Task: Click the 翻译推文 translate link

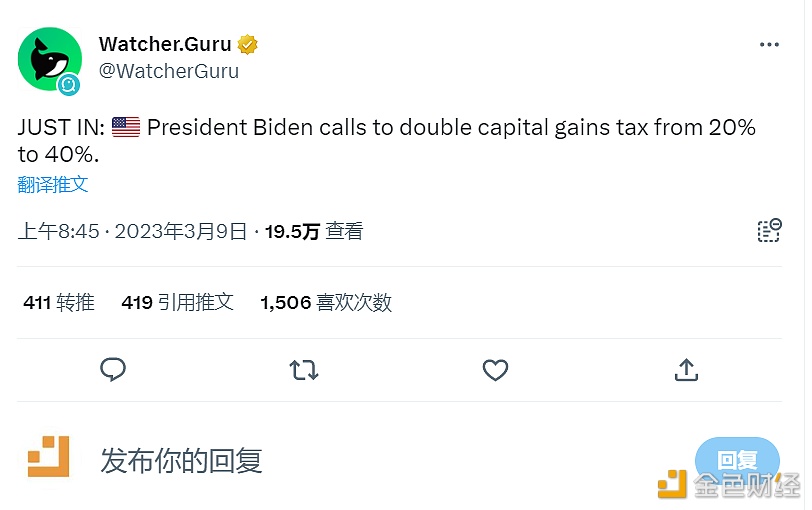Action: point(53,184)
